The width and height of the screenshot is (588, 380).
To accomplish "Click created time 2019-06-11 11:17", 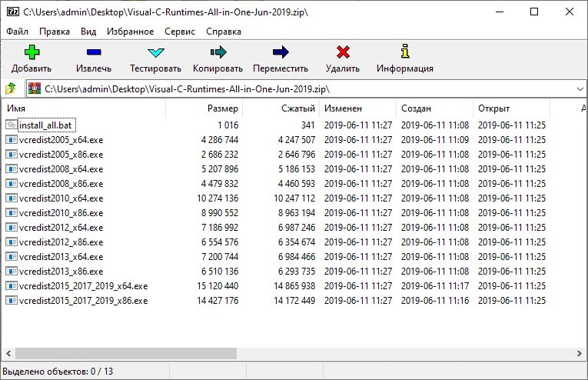I will [435, 286].
